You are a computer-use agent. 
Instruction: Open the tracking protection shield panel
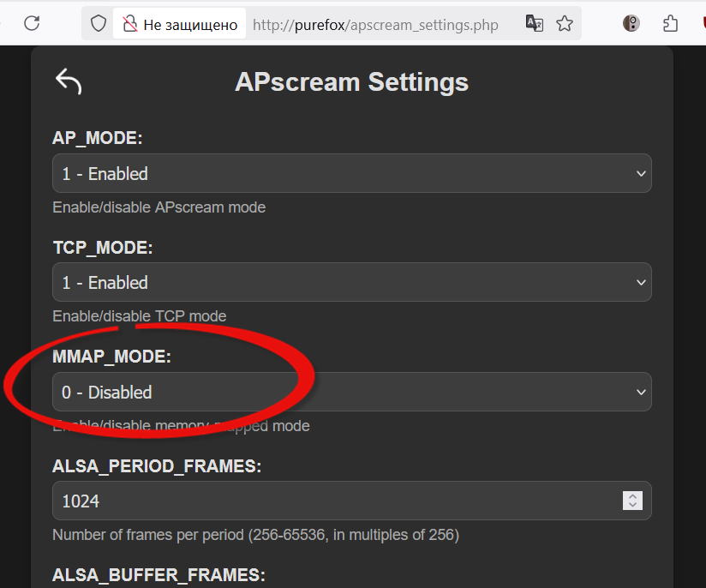pyautogui.click(x=99, y=24)
